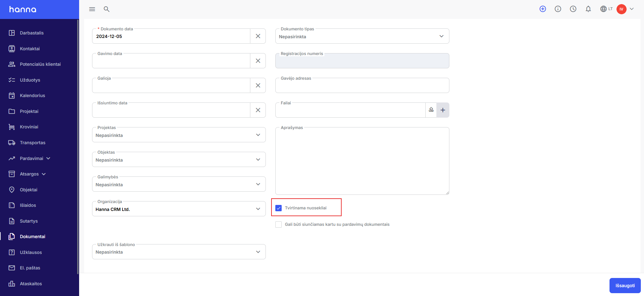Open the Organizacija dropdown

(x=179, y=209)
